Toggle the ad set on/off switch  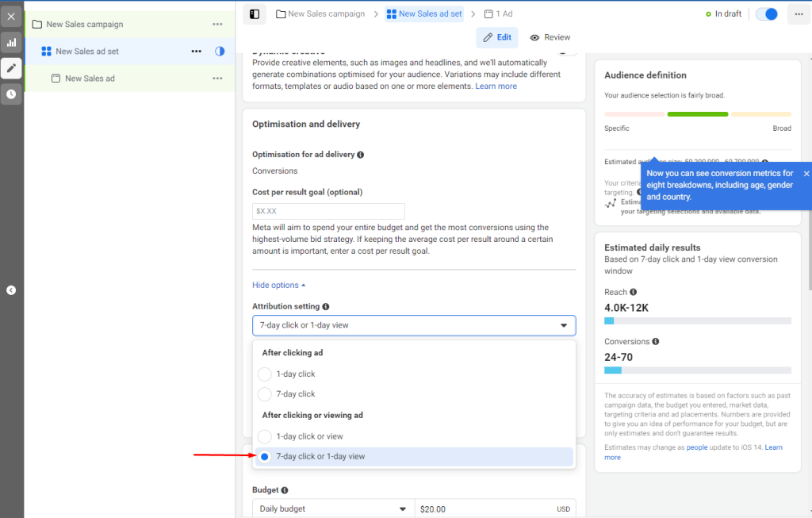[x=767, y=14]
